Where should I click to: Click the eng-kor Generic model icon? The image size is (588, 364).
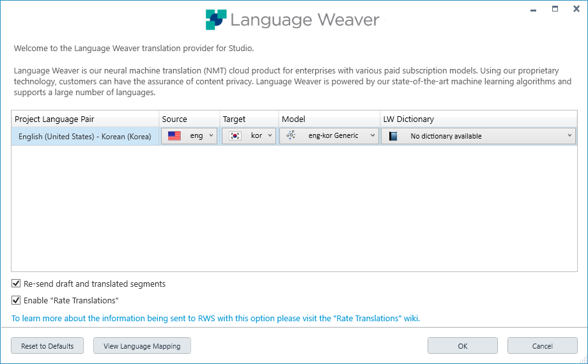click(x=291, y=136)
